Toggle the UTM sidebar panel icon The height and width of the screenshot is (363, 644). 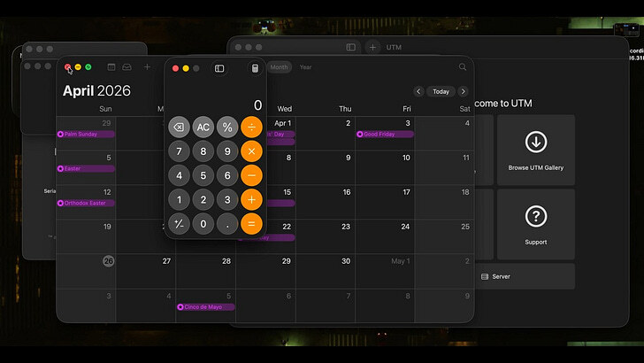pyautogui.click(x=350, y=47)
